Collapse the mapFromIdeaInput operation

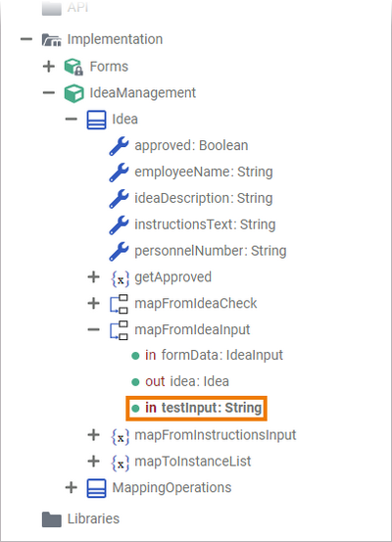(x=93, y=329)
